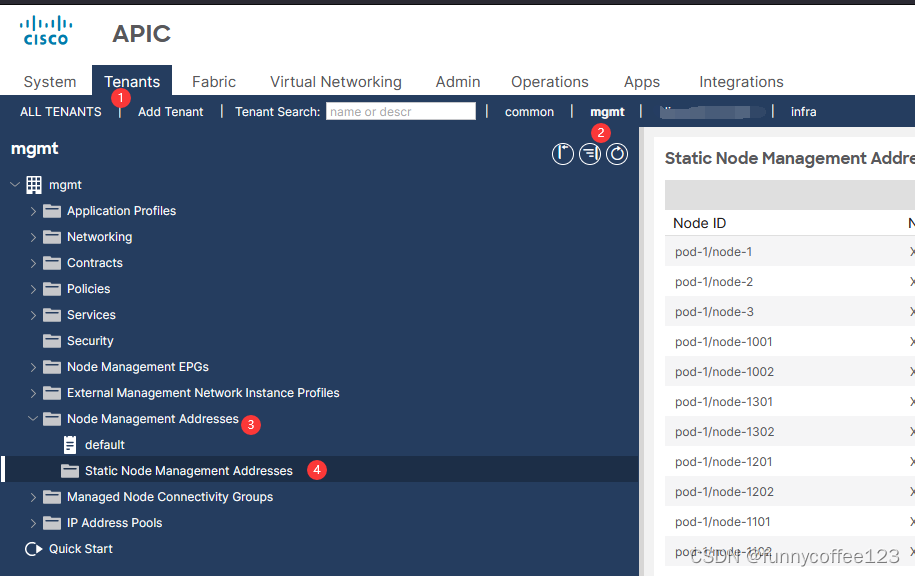
Task: Select the default tree item
Action: [104, 445]
